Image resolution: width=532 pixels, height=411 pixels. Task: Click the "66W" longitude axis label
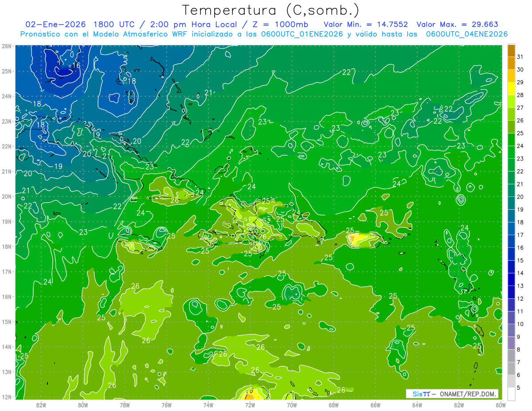(x=376, y=405)
